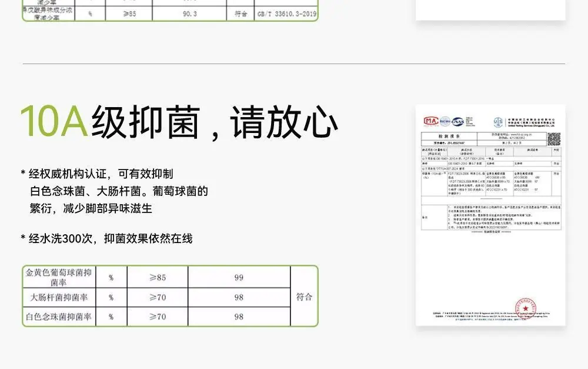Image resolution: width=588 pixels, height=369 pixels.
Task: Click the GB/T 33610.3-2019 standard text
Action: tap(287, 14)
